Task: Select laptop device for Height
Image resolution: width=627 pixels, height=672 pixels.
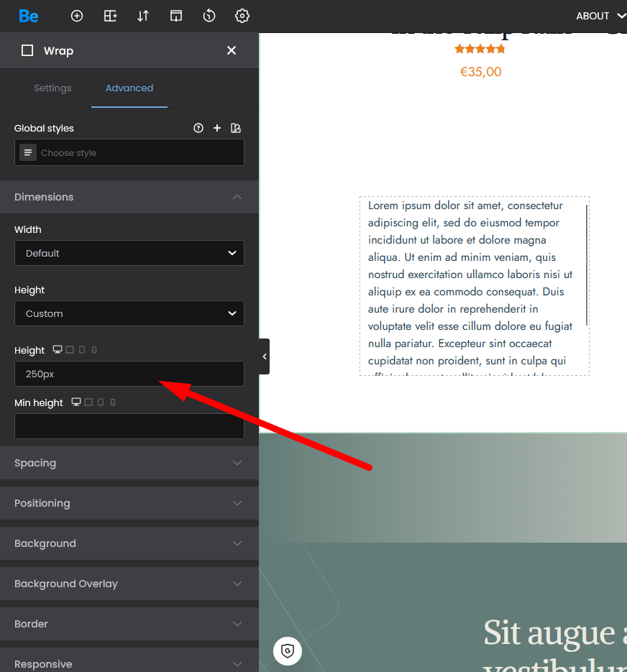Action: coord(70,350)
